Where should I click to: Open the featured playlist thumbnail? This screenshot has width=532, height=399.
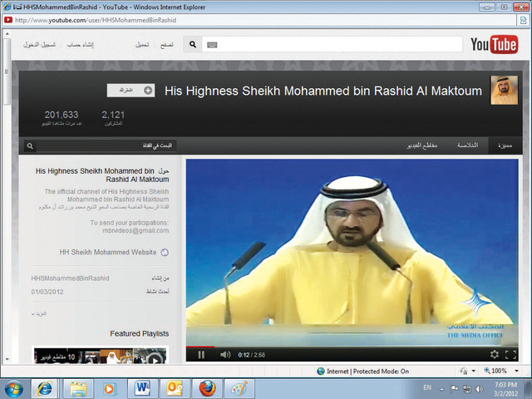(x=100, y=356)
